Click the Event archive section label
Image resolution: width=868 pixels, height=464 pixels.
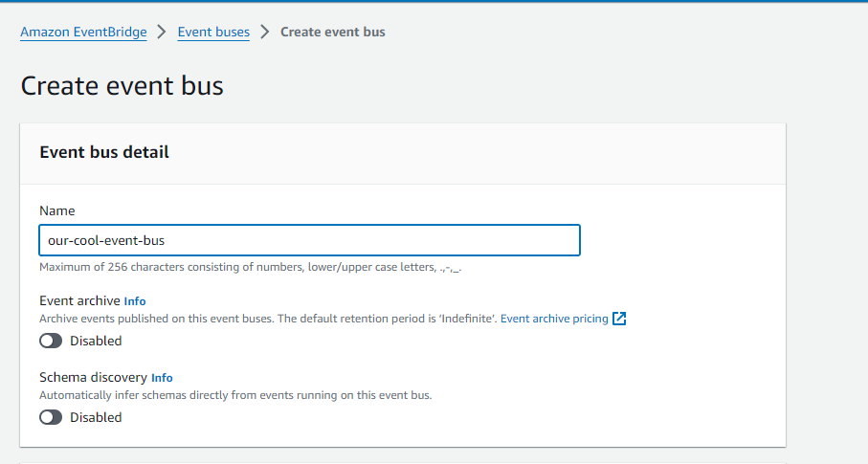[x=79, y=300]
